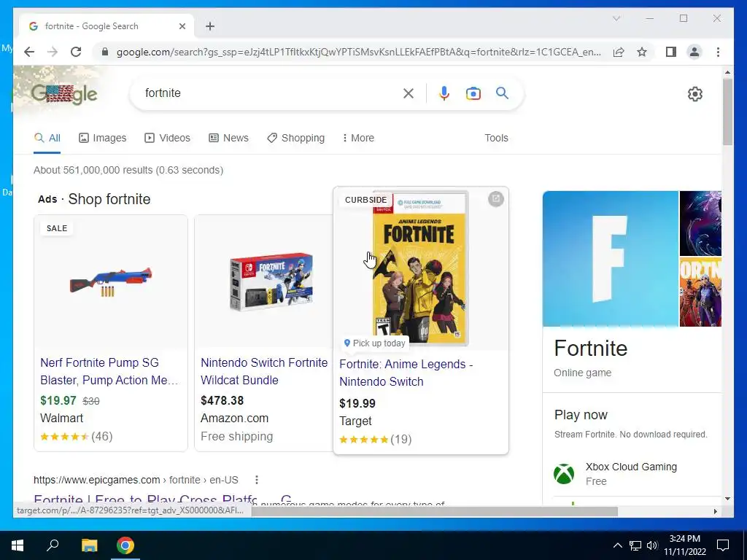The image size is (747, 560).
Task: Switch to Videos results
Action: point(167,138)
